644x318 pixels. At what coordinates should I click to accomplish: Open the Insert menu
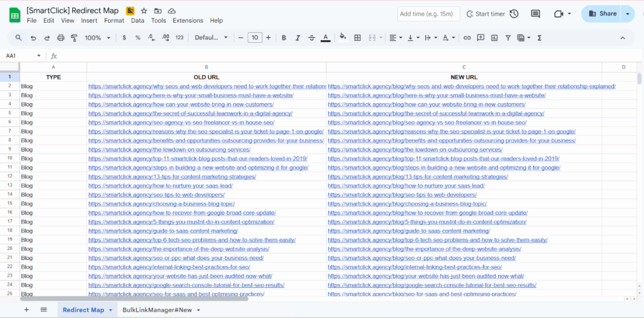(89, 21)
